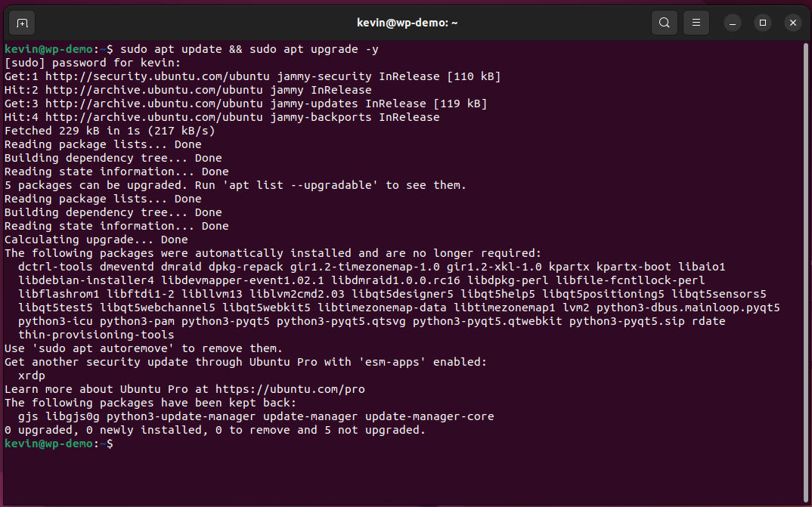812x507 pixels.
Task: Open the hamburger main menu
Action: 696,23
